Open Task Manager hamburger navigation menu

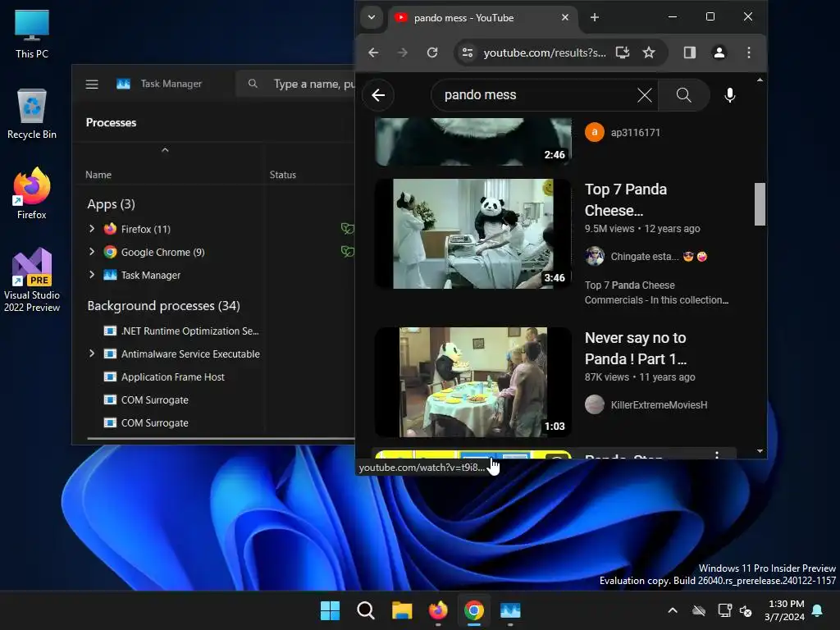(92, 84)
